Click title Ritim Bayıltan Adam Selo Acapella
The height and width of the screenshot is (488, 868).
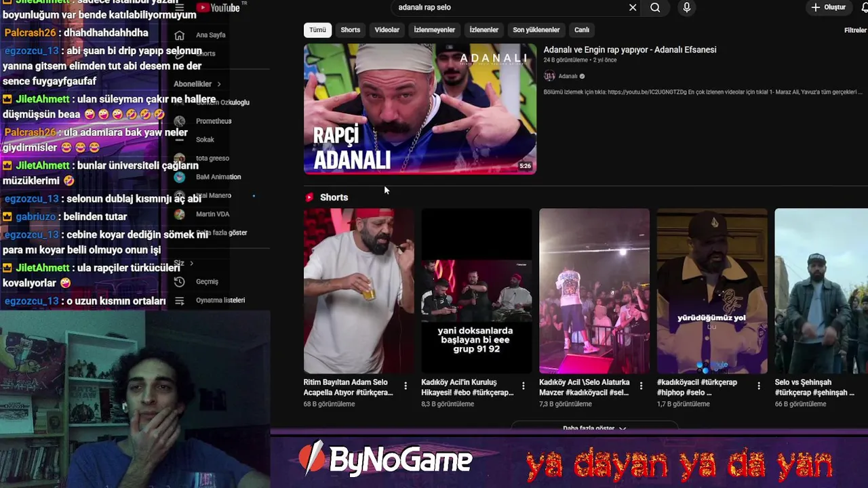coord(349,387)
